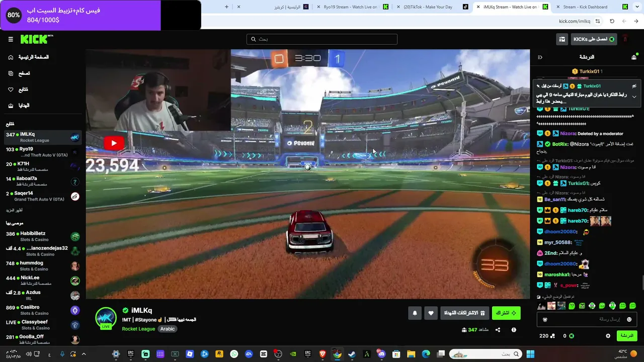Click the YouTube play icon on stream overlay
Screen dimensions: 644x362
tap(114, 143)
